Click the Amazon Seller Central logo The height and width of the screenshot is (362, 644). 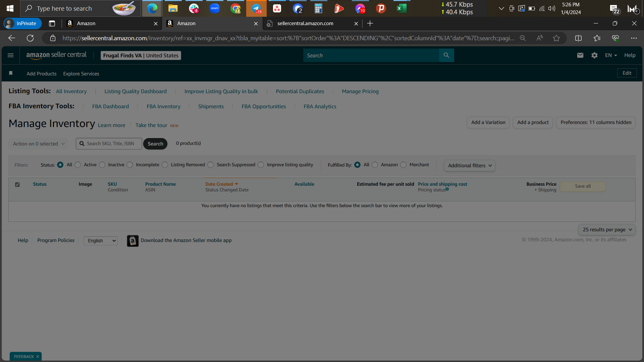[56, 55]
